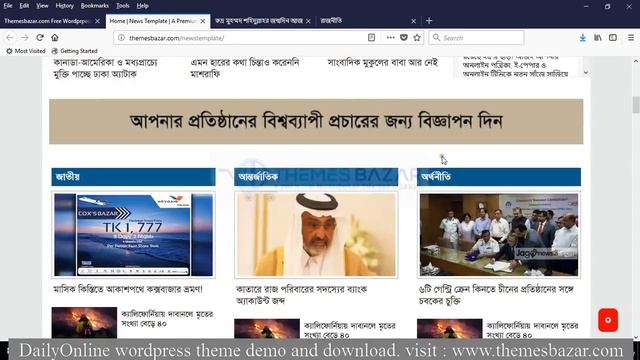Screen dimensions: 640x360
Task: Open the Tools menu
Action: point(122,6)
